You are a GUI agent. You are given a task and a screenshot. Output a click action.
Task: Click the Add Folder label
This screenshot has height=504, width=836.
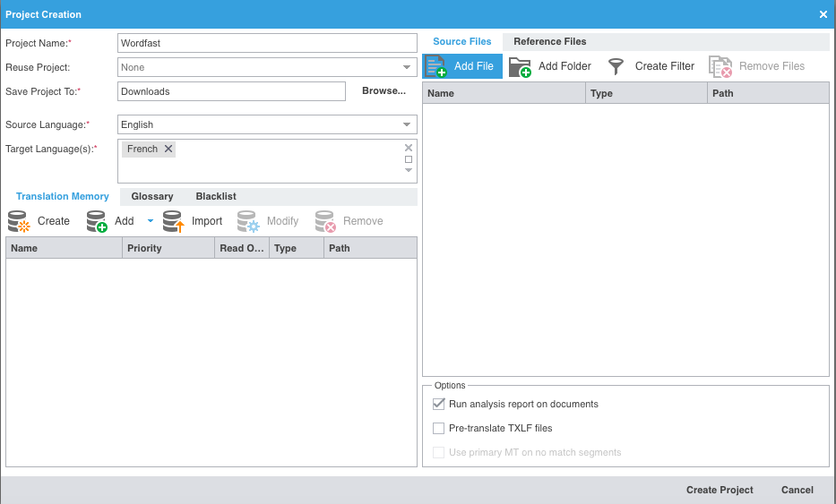tap(565, 66)
